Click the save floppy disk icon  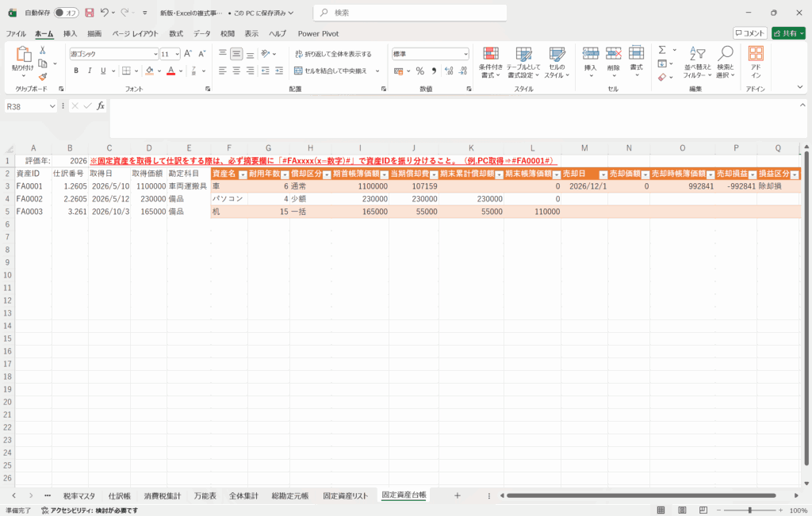89,13
